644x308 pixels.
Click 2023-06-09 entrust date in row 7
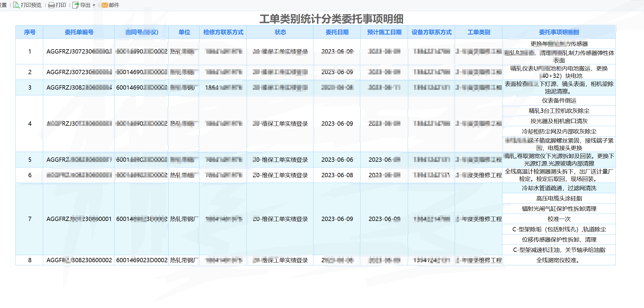pyautogui.click(x=337, y=219)
